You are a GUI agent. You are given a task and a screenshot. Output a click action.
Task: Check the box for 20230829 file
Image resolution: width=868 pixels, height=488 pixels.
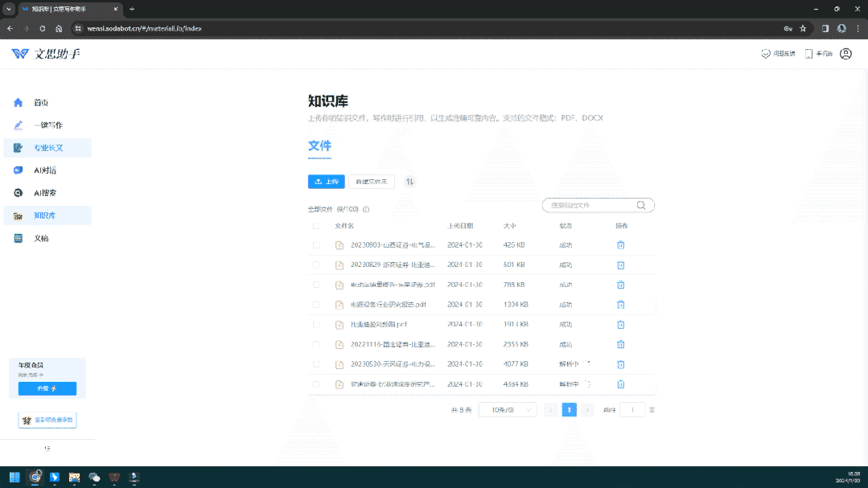coord(316,265)
